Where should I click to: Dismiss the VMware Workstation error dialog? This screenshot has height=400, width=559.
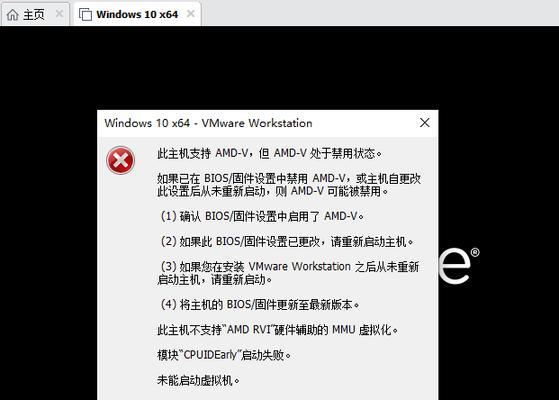[x=425, y=123]
